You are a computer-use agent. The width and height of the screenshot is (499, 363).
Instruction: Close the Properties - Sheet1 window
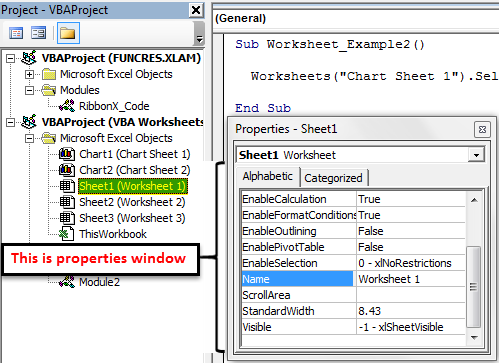click(x=482, y=129)
